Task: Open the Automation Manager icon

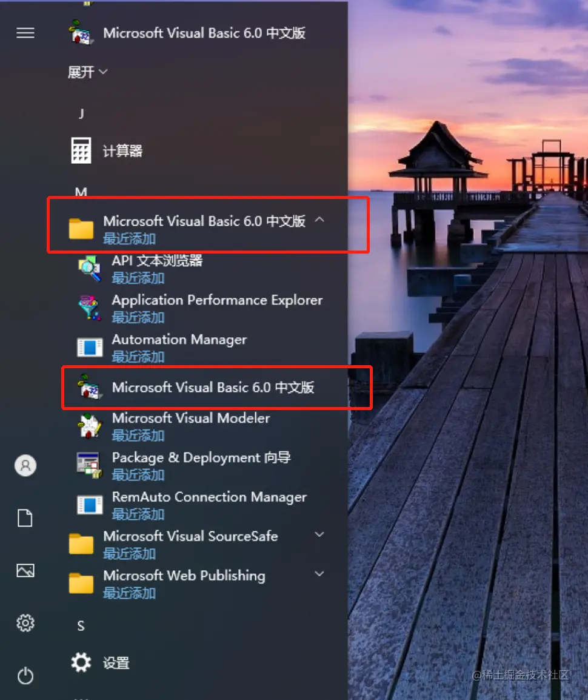Action: point(90,348)
